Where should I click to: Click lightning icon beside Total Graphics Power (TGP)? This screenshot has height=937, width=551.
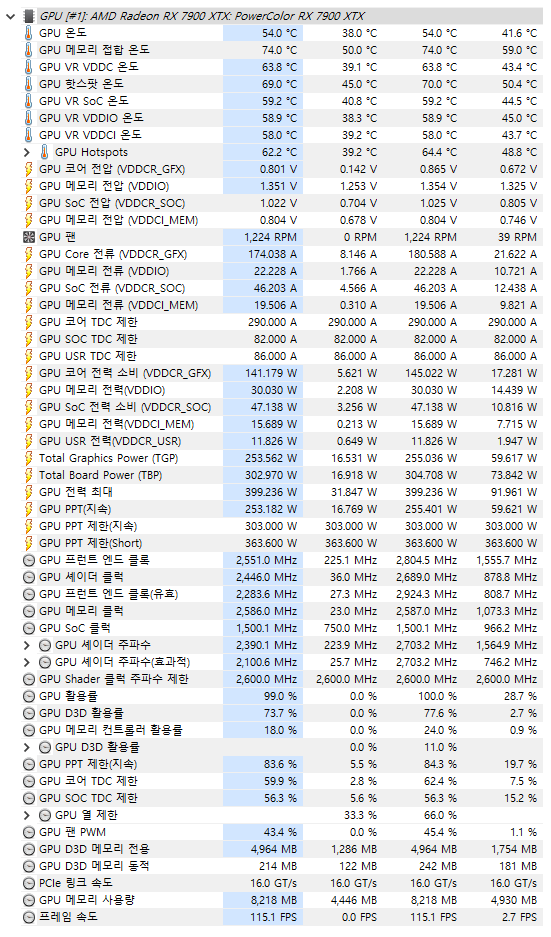click(x=29, y=458)
